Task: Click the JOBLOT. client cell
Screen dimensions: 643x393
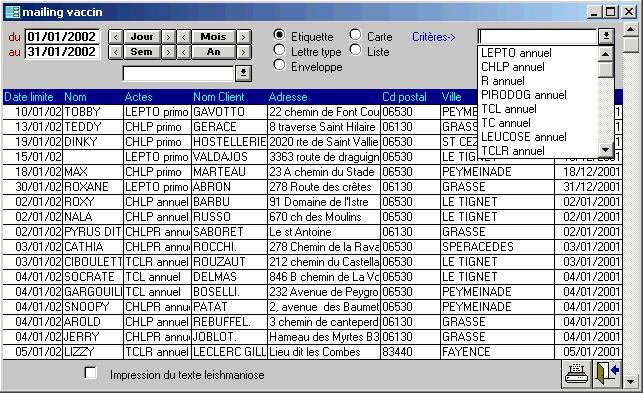Action: [x=229, y=337]
